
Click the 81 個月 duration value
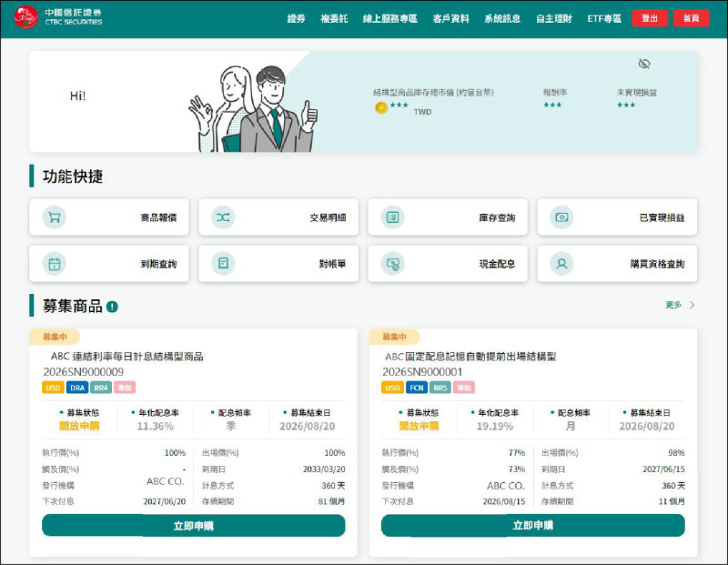(x=331, y=501)
